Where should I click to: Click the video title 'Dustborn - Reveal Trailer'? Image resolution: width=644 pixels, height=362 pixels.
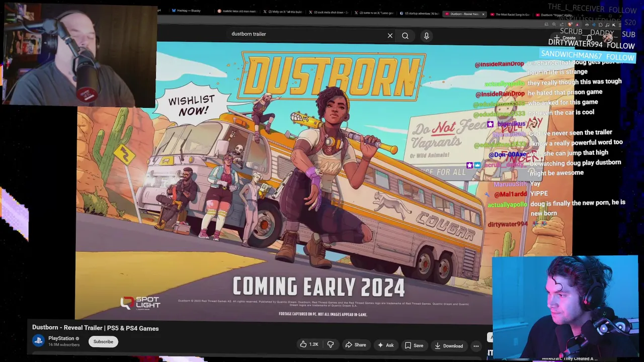click(x=95, y=328)
